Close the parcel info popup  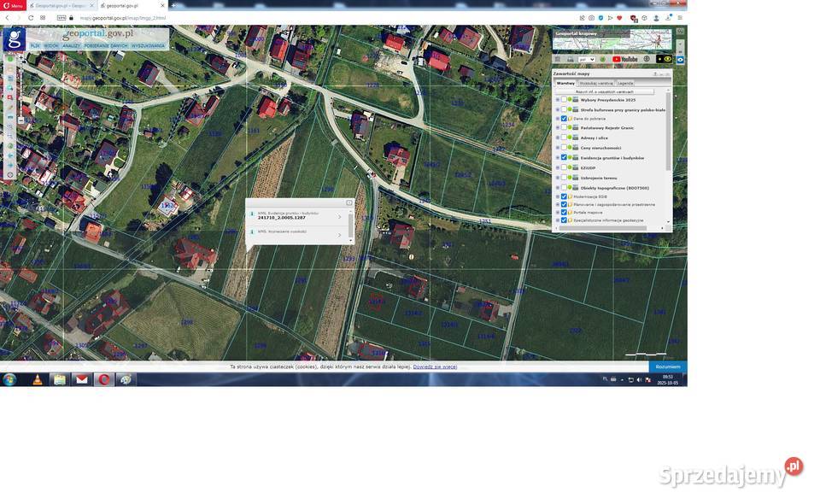tap(348, 202)
